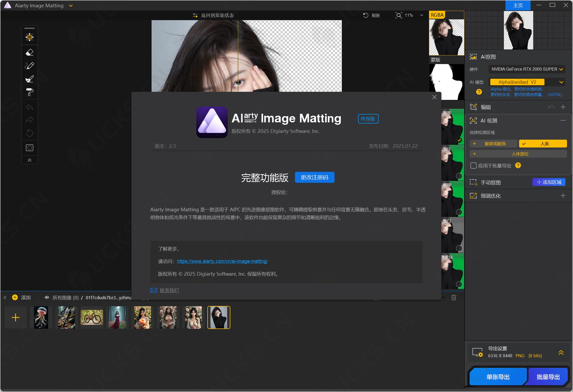The height and width of the screenshot is (392, 573).
Task: Open the export settings gear icon
Action: pyautogui.click(x=477, y=352)
